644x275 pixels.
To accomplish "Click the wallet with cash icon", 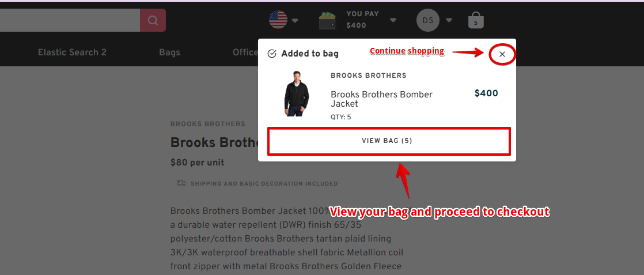I will pyautogui.click(x=328, y=21).
